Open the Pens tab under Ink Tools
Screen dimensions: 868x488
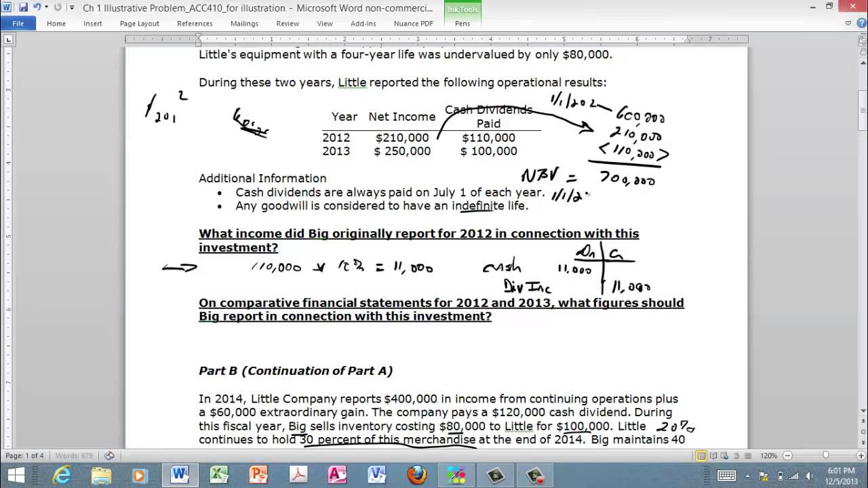[x=462, y=23]
